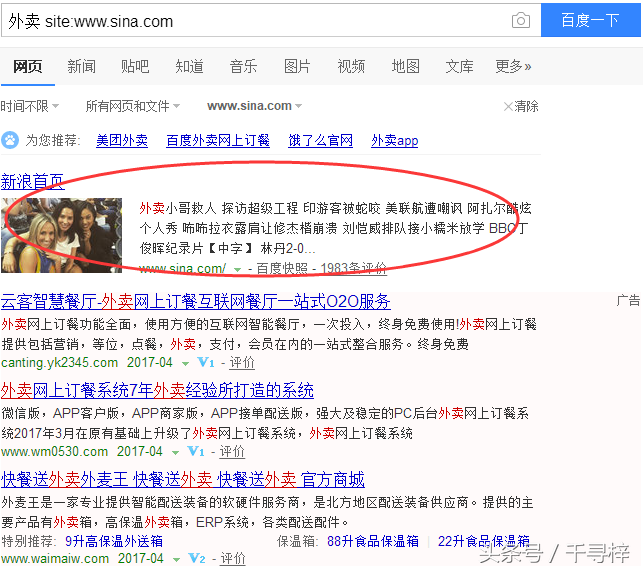The width and height of the screenshot is (643, 572).
Task: Click the ×清除 clear filters button
Action: pos(520,106)
